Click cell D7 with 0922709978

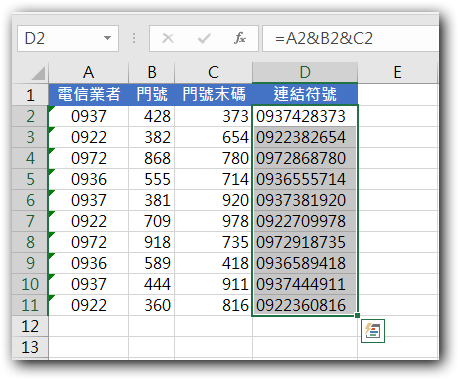click(305, 221)
